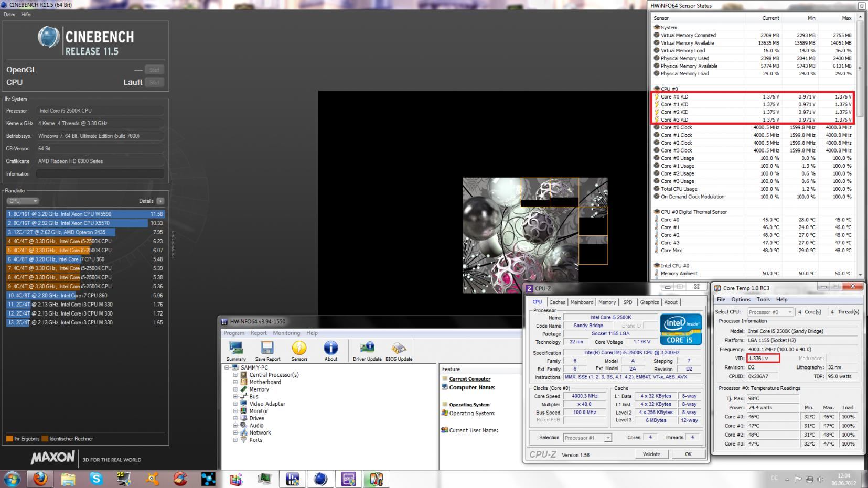Switch to HWiNFO64 taskbar button

coord(292,479)
